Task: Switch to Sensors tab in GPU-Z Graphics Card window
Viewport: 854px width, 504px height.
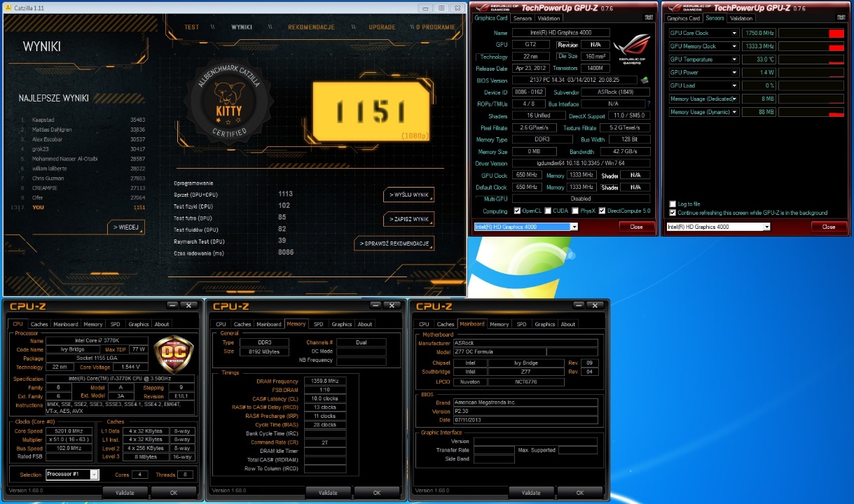Action: pyautogui.click(x=523, y=18)
